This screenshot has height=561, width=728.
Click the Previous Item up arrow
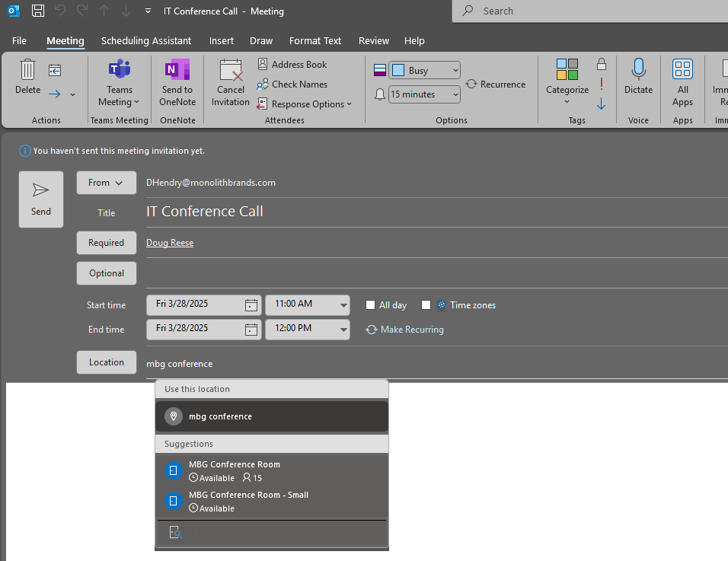pos(104,11)
